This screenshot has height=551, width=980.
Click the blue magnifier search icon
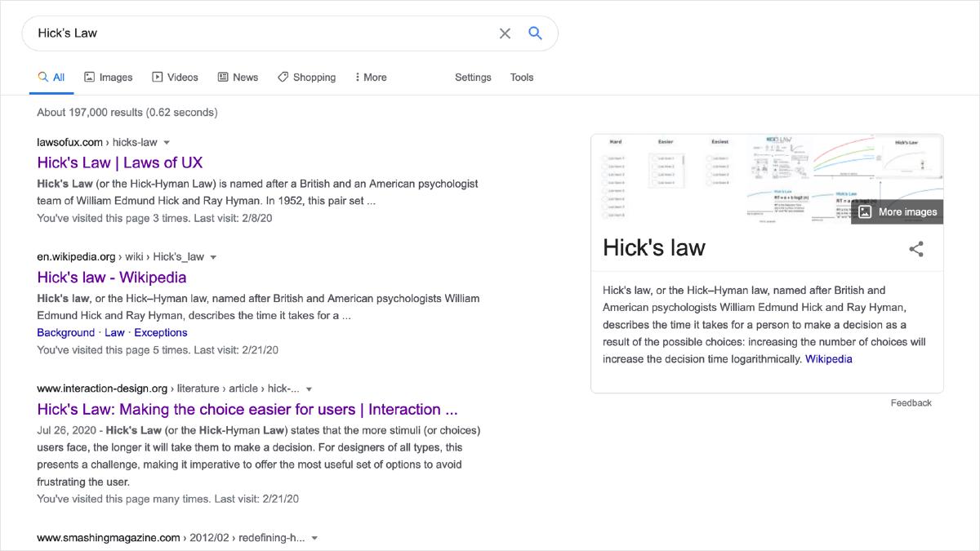pyautogui.click(x=535, y=33)
